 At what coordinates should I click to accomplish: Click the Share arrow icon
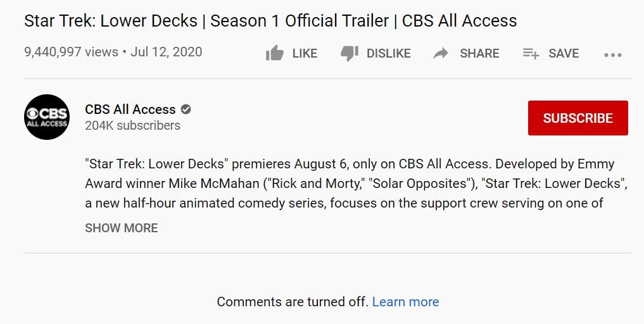[441, 53]
